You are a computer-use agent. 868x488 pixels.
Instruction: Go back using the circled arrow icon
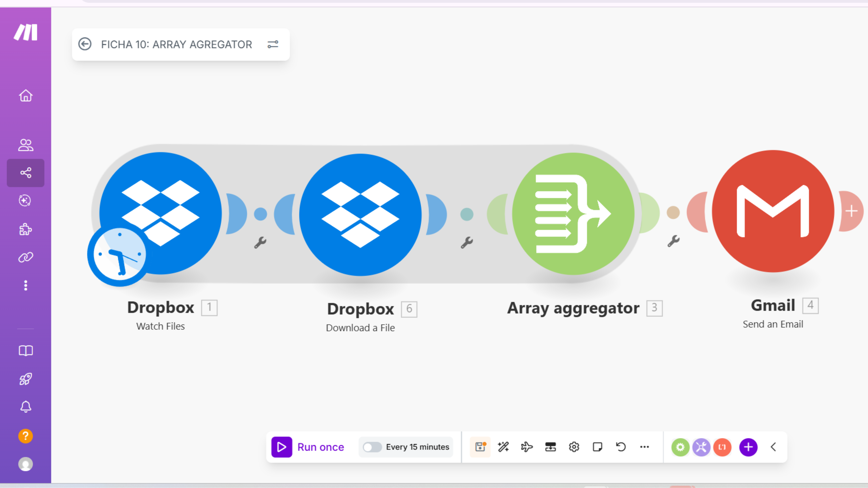pyautogui.click(x=85, y=44)
